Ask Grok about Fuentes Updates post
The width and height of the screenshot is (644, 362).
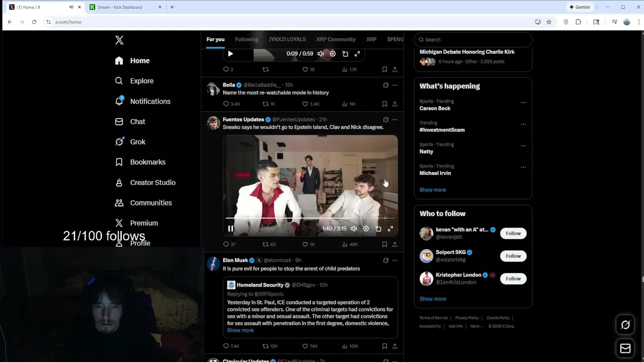point(386,120)
